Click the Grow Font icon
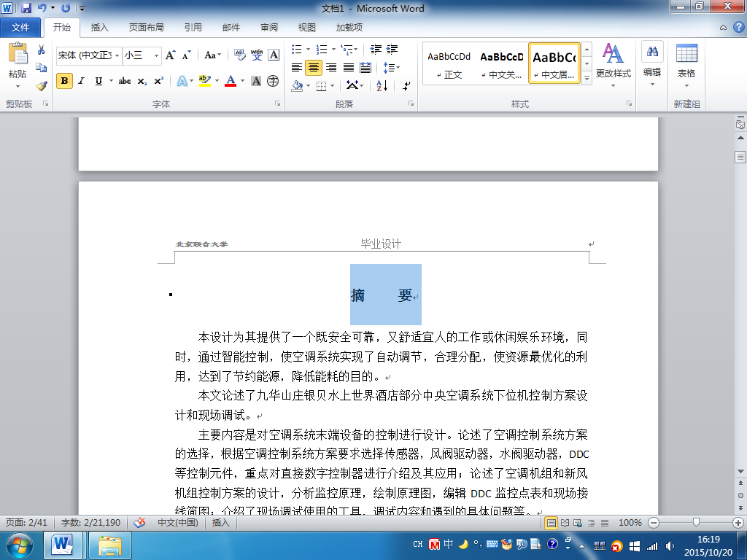 [x=171, y=55]
